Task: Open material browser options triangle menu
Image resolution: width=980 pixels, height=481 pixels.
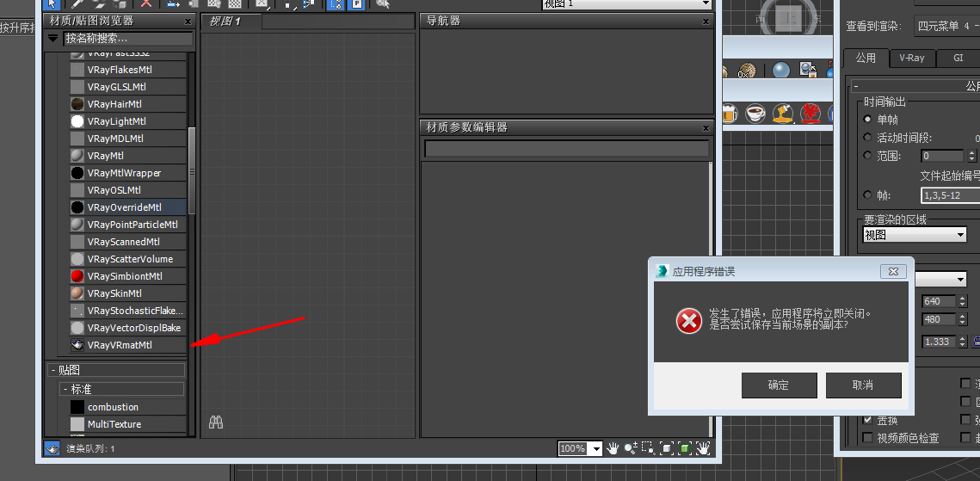Action: 52,38
